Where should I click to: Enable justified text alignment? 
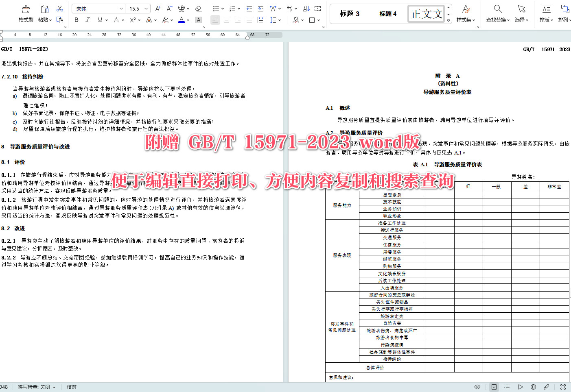249,20
